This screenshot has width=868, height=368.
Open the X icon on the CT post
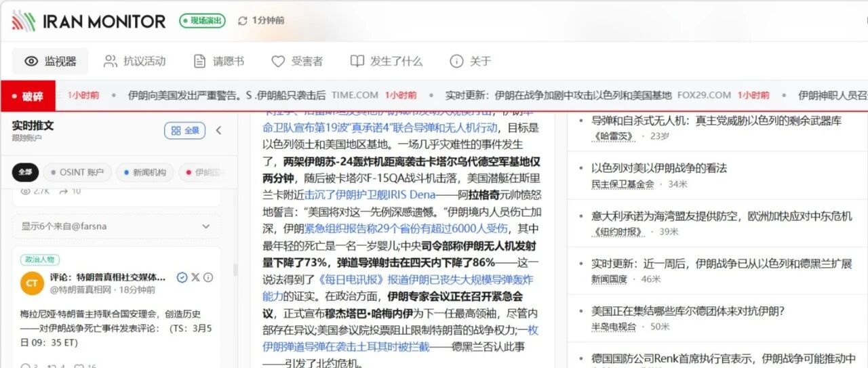pos(195,277)
